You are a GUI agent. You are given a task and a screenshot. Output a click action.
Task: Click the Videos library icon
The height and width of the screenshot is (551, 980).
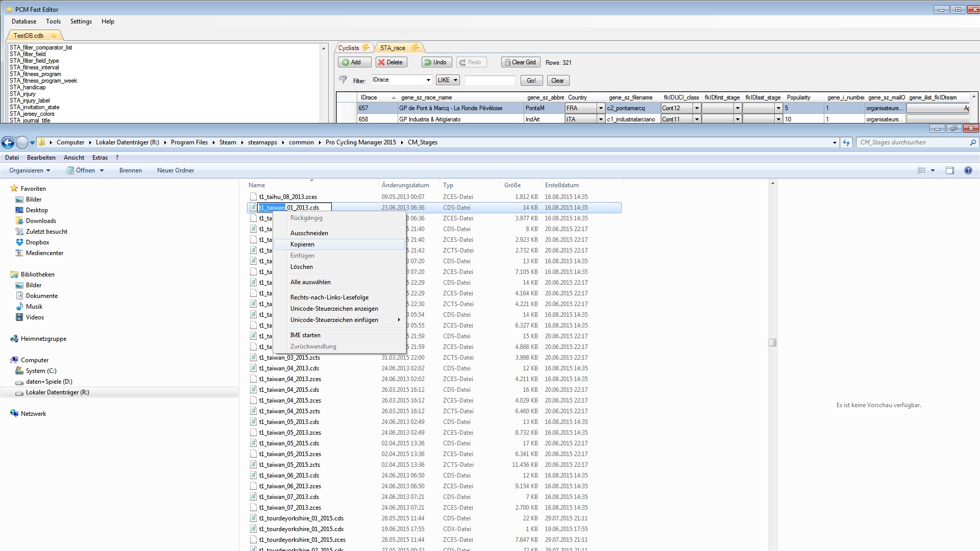coord(19,317)
